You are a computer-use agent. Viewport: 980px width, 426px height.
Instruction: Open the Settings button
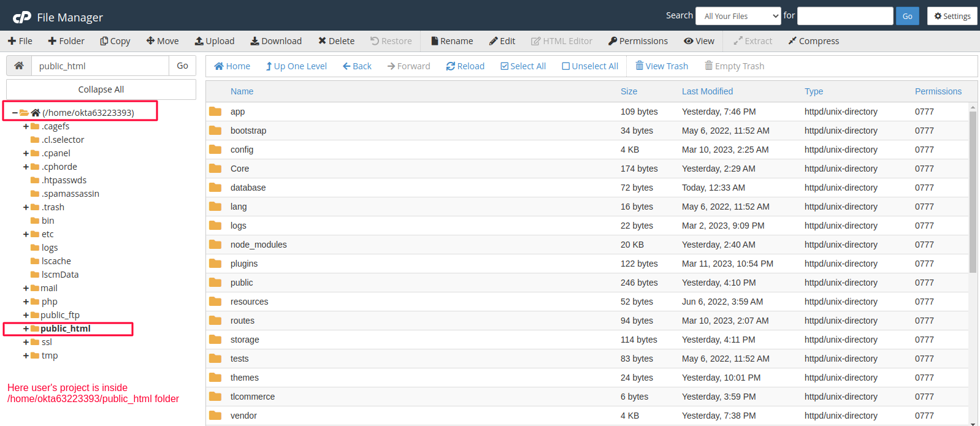(952, 16)
